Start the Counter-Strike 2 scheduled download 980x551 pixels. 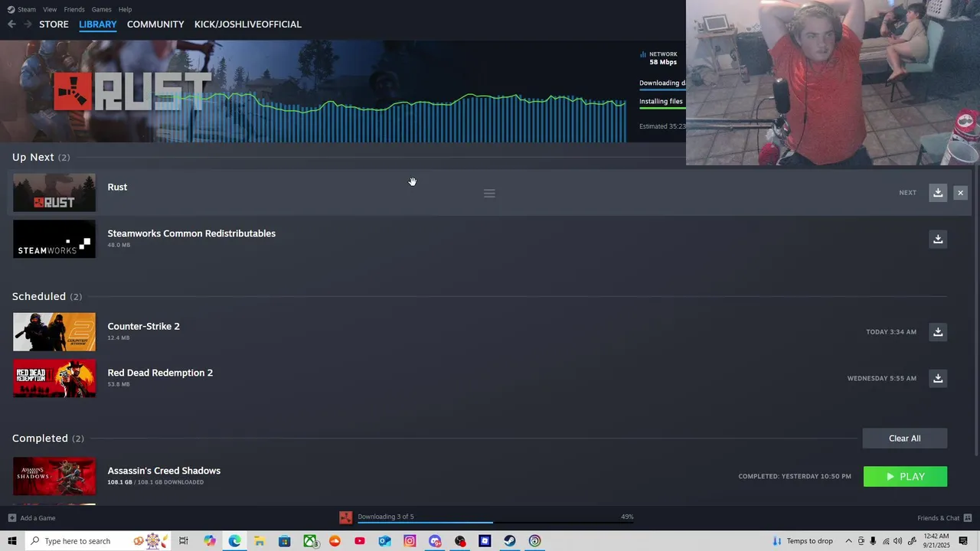coord(938,331)
